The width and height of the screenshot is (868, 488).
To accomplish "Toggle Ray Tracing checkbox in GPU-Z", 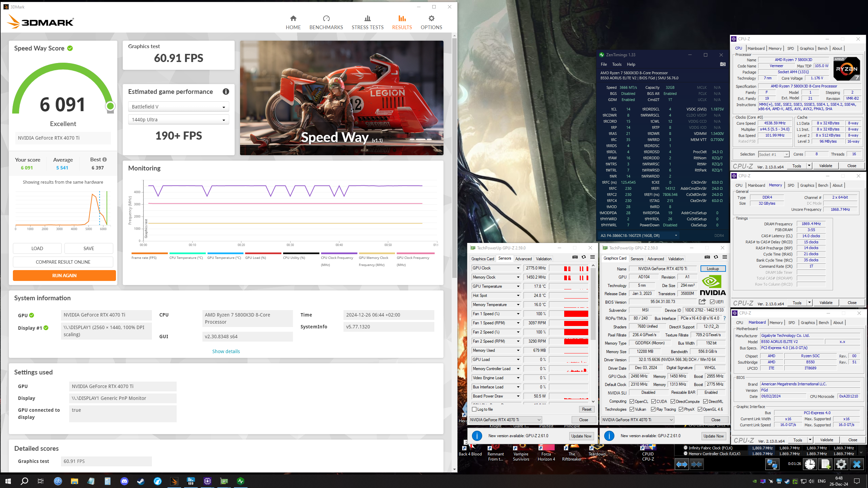I will click(653, 409).
